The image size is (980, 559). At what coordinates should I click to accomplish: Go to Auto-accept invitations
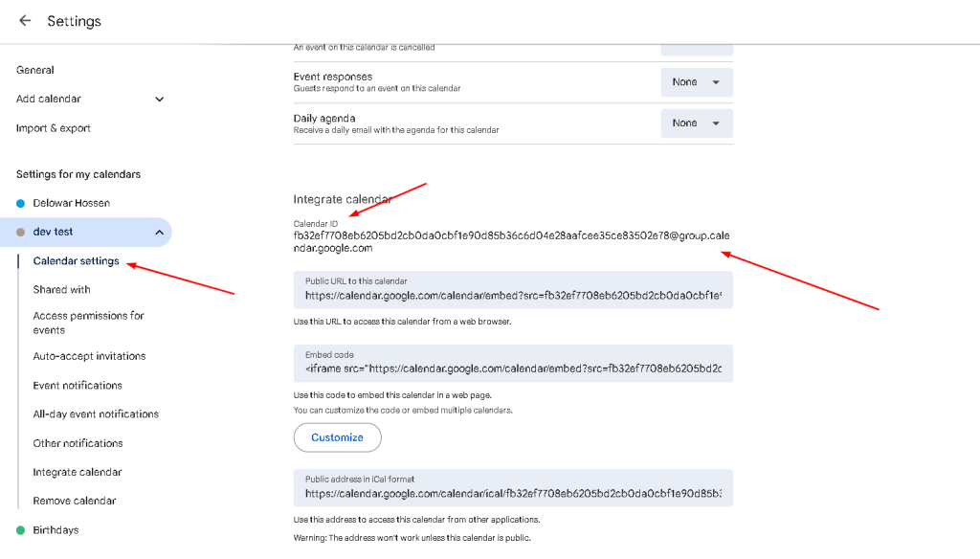point(89,356)
